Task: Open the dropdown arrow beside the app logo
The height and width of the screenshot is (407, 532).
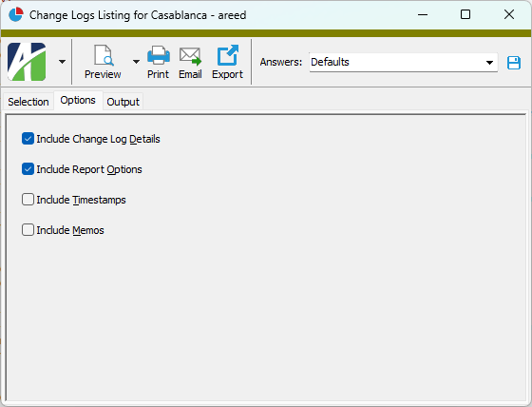Action: coord(62,62)
